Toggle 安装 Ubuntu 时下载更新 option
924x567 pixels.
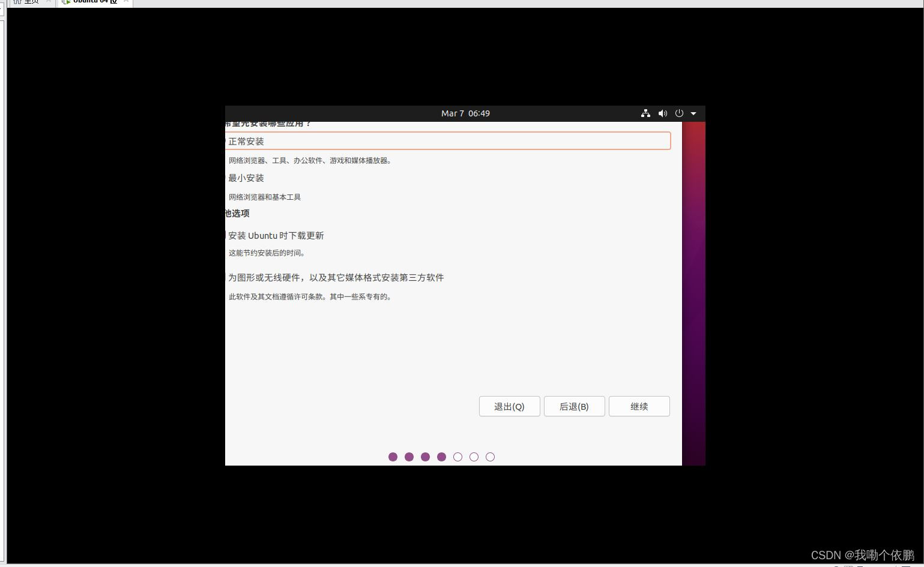pyautogui.click(x=275, y=236)
